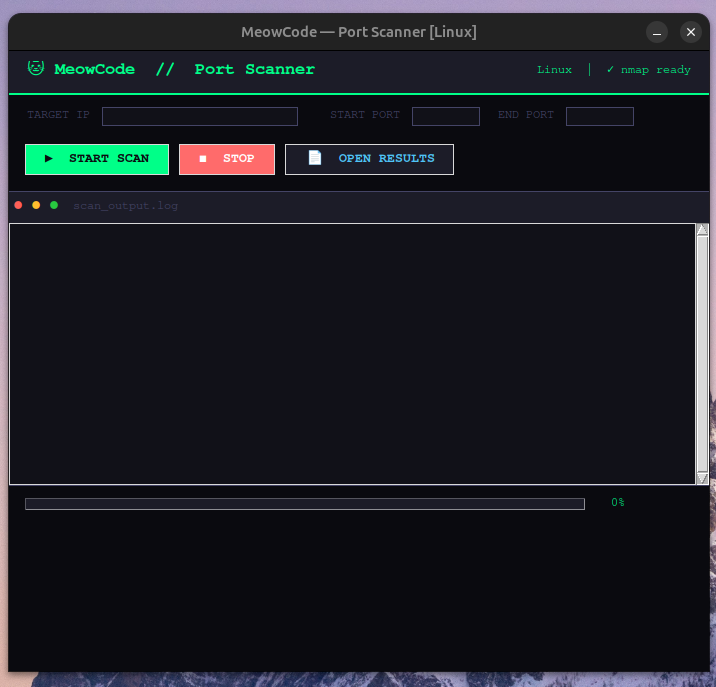The width and height of the screenshot is (716, 687).
Task: Click the END PORT label
Action: point(526,114)
